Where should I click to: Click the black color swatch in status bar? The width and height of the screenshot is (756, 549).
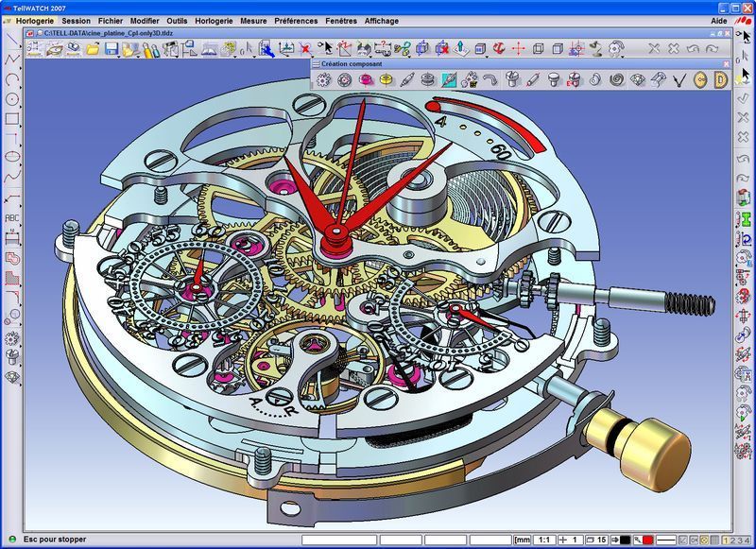(626, 540)
